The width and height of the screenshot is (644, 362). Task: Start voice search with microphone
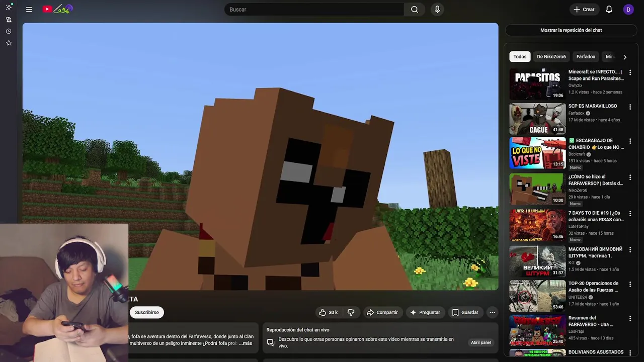point(437,10)
